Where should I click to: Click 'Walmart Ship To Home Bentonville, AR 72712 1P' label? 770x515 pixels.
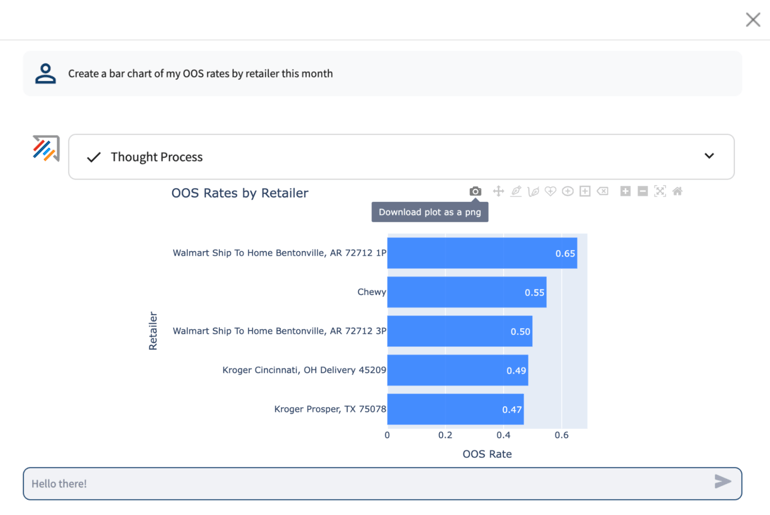[x=279, y=253]
